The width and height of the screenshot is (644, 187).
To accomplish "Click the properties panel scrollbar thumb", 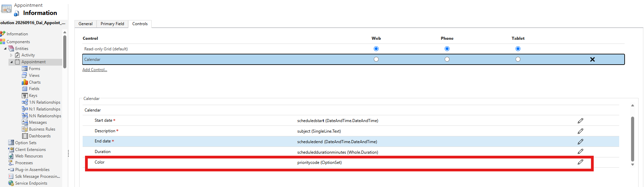I will click(x=632, y=139).
